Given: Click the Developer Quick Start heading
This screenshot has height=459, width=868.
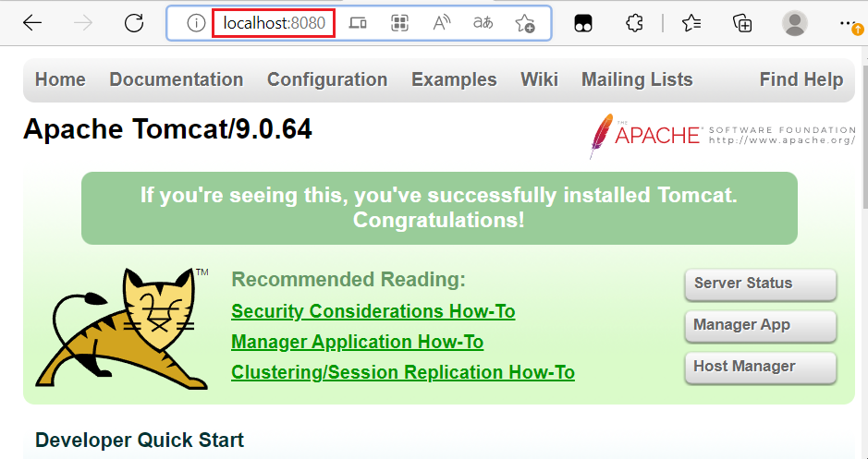Looking at the screenshot, I should tap(140, 441).
